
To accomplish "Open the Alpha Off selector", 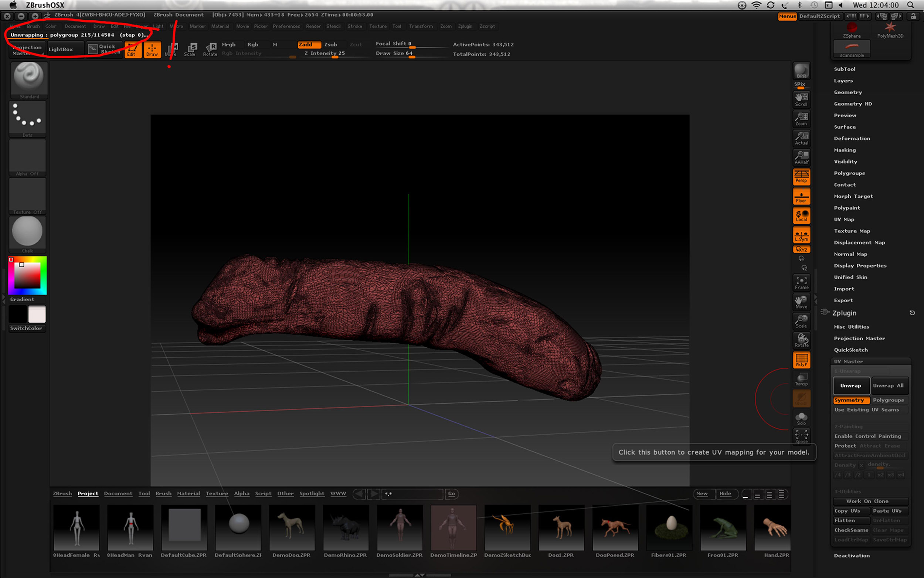I will click(27, 157).
